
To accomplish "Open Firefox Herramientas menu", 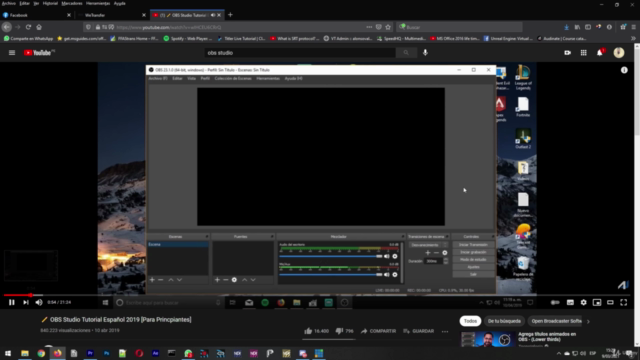I will [98, 3].
